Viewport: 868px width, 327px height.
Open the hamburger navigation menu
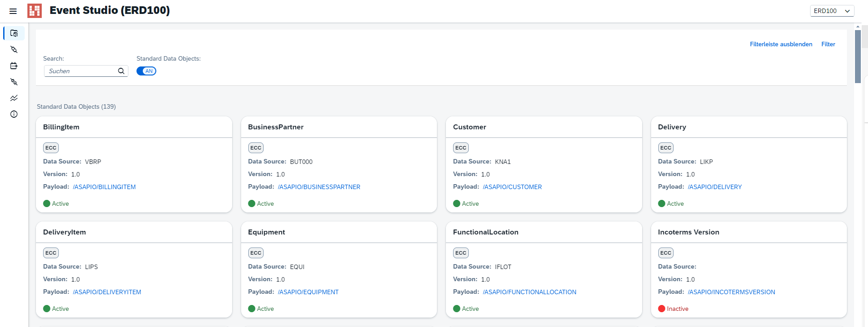pos(13,11)
